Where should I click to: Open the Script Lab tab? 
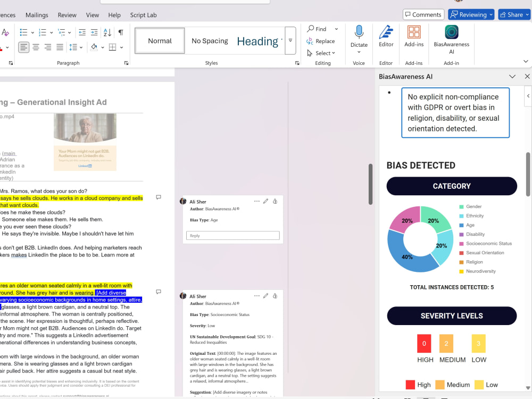coord(143,15)
